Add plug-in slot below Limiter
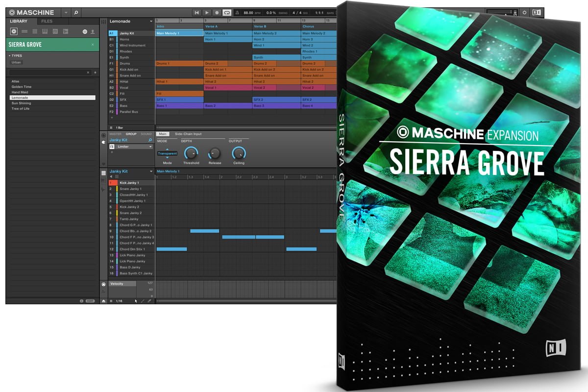Viewport: 588px width, 392px height. (111, 152)
